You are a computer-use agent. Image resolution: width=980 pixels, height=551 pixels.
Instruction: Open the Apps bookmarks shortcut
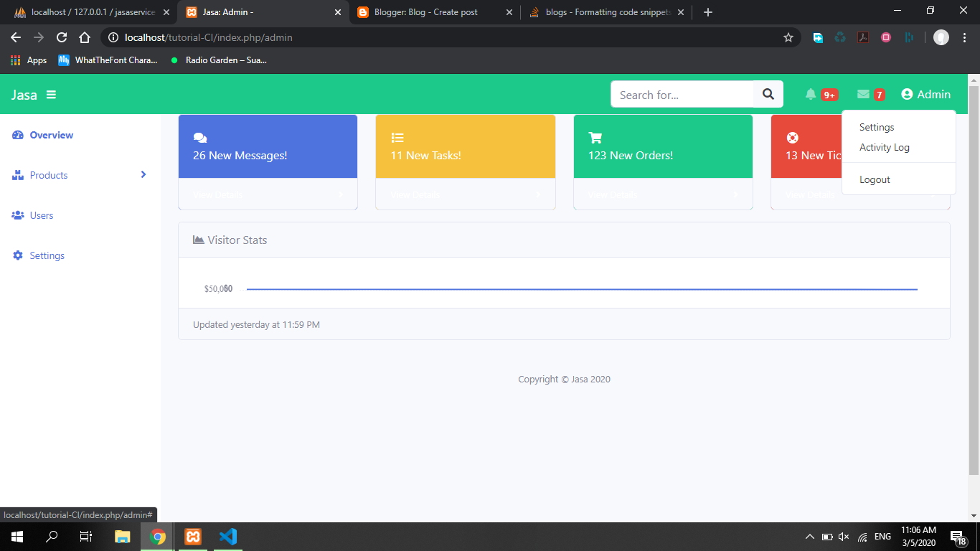coord(29,60)
